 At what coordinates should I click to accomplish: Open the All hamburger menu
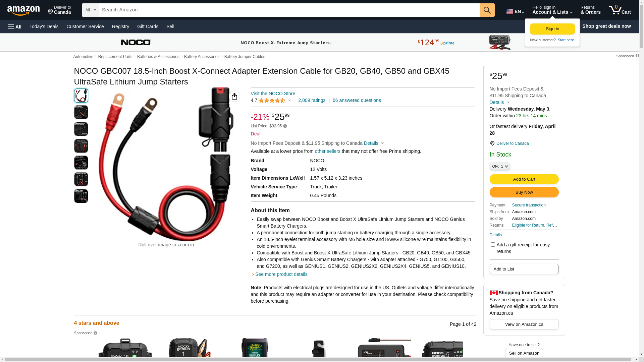pyautogui.click(x=15, y=26)
